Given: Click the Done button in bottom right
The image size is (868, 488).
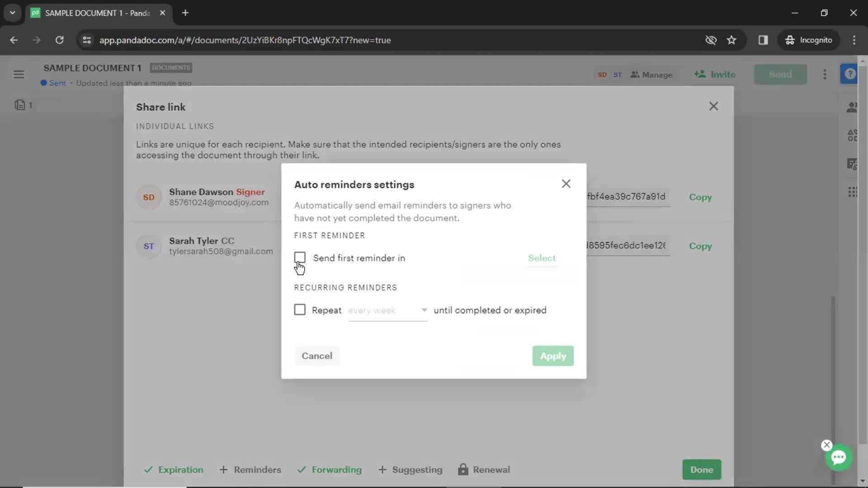Looking at the screenshot, I should tap(703, 469).
